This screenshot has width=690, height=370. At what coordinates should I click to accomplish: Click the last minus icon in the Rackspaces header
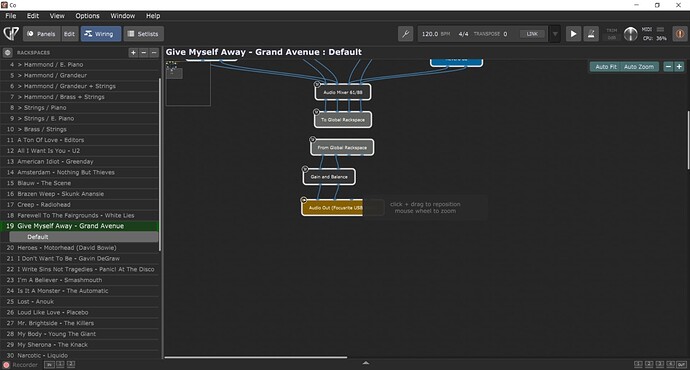point(154,53)
